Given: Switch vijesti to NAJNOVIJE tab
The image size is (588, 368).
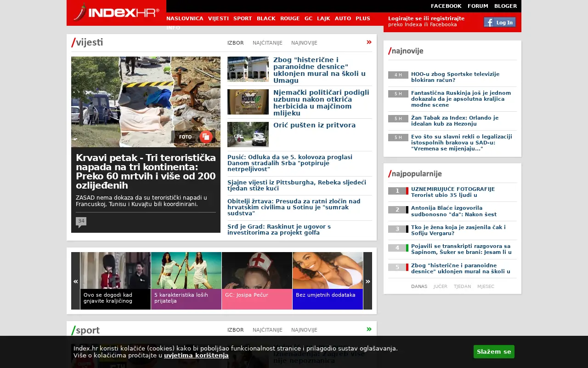Looking at the screenshot, I should pos(304,43).
